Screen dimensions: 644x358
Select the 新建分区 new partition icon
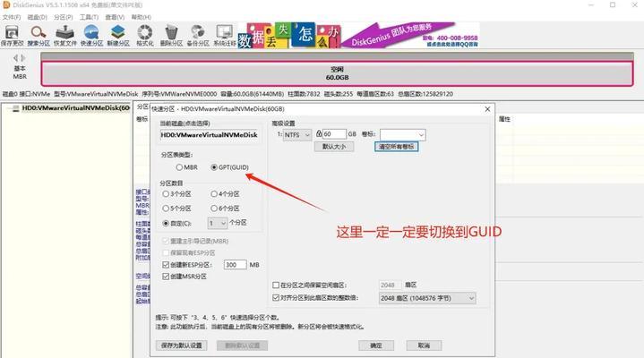coord(118,35)
